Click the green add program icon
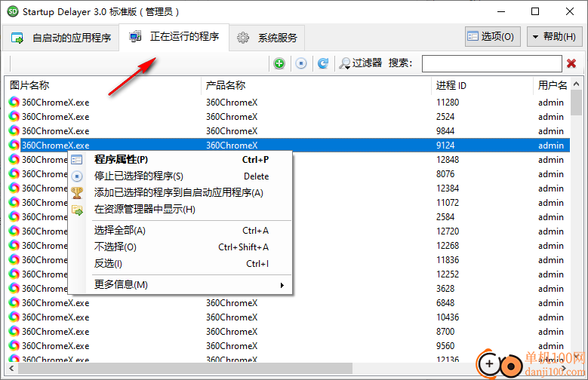 tap(279, 63)
